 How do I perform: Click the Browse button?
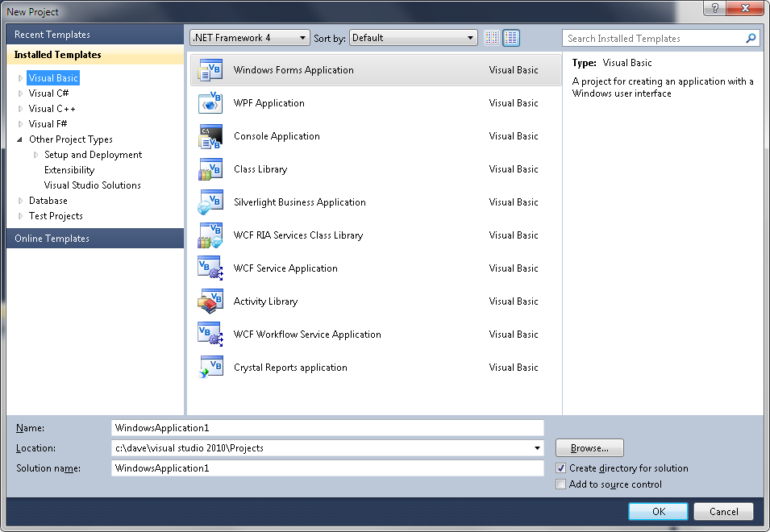[589, 448]
